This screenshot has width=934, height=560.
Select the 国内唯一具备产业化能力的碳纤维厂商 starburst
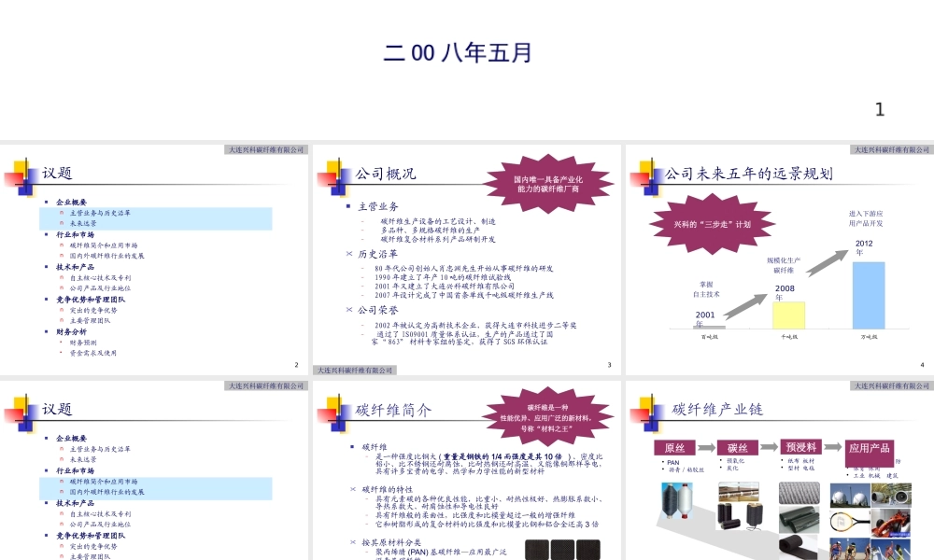point(548,184)
